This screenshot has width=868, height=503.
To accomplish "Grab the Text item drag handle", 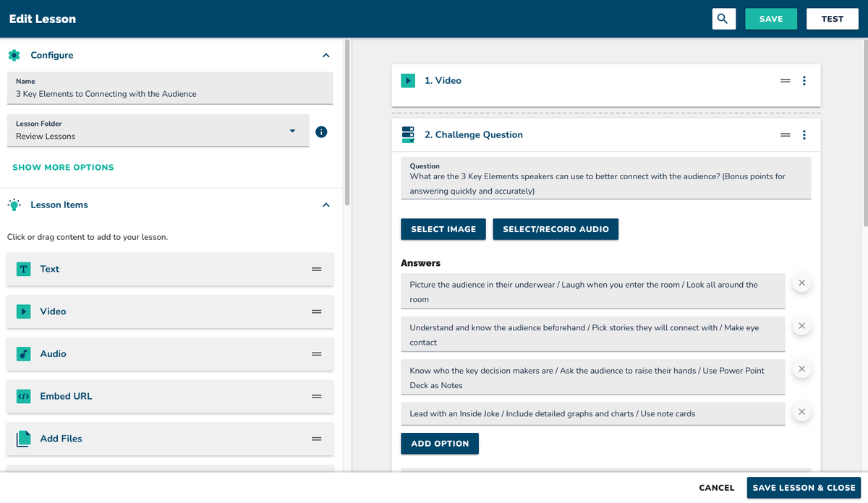I will [x=316, y=269].
